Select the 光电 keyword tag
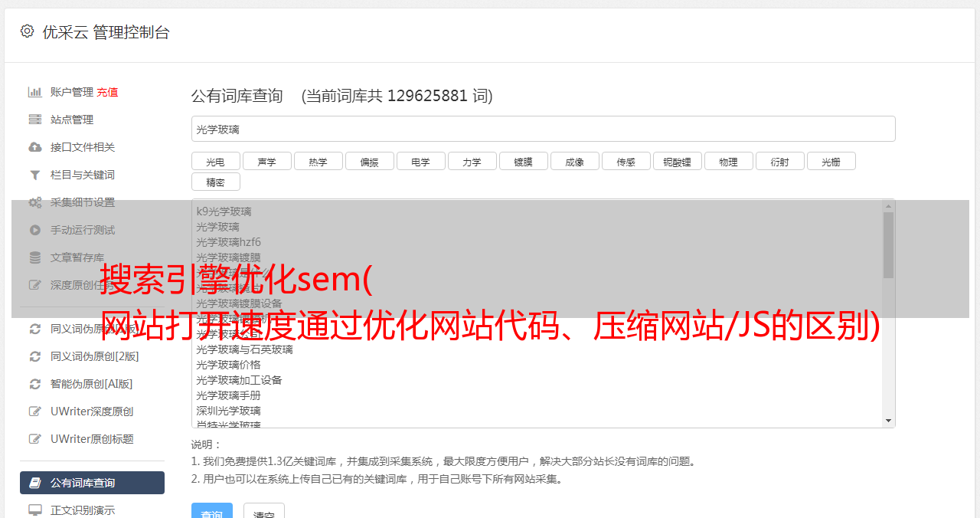This screenshot has width=980, height=518. [216, 162]
